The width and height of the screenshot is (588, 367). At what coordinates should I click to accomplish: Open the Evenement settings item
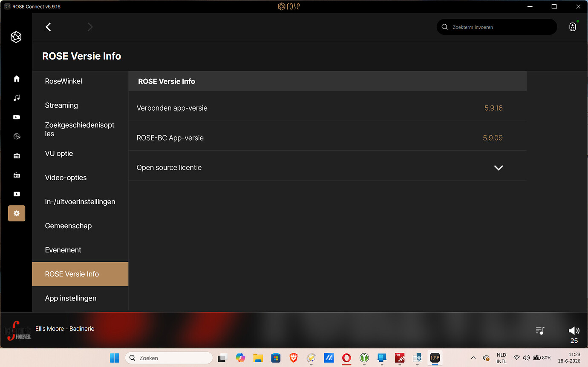pyautogui.click(x=80, y=250)
